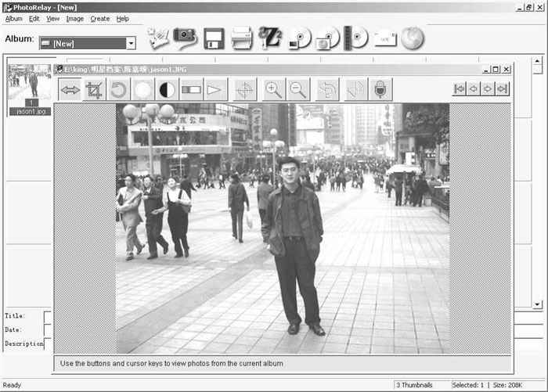Click the globe web icon
This screenshot has height=392, width=548.
click(x=413, y=38)
